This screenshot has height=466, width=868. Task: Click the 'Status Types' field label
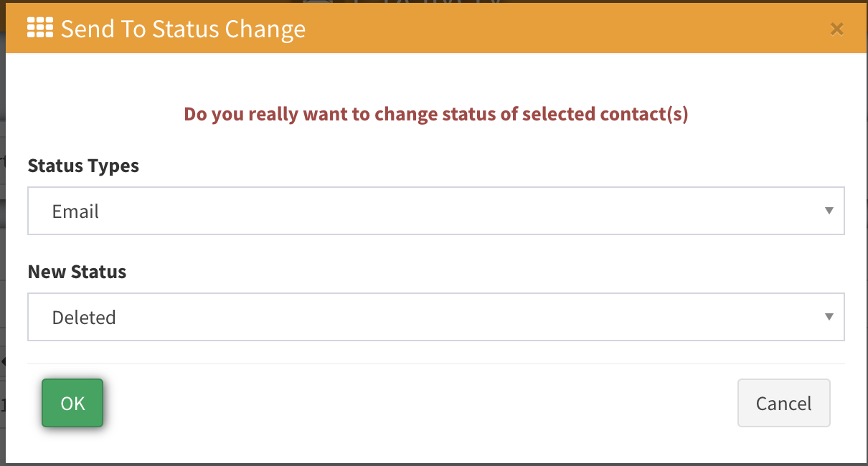coord(83,166)
